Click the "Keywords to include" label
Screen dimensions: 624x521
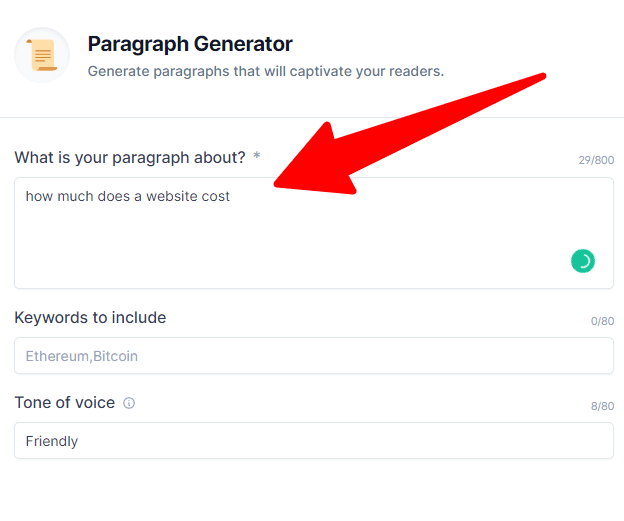click(x=90, y=318)
